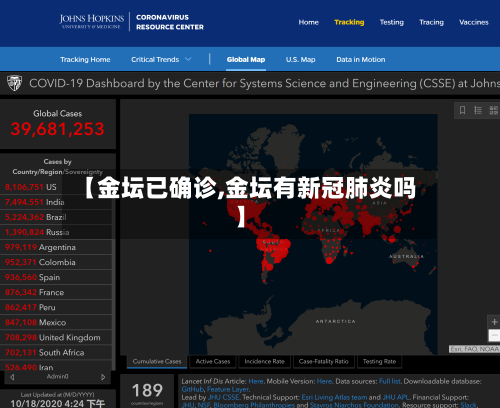Click the Johns Hopkins shield logo
The height and width of the screenshot is (408, 500).
click(x=14, y=83)
